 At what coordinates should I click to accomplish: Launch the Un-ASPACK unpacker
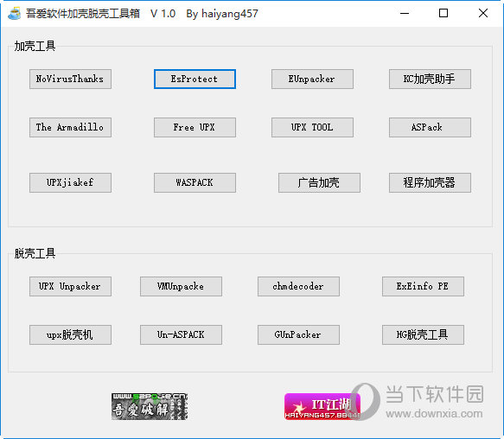(181, 335)
